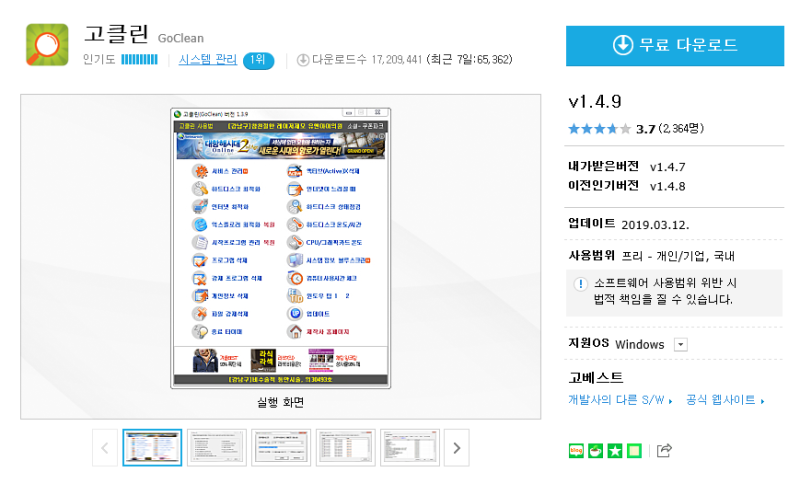Open 개발사의 다른 S/W link
800x495 pixels.
tap(620, 400)
